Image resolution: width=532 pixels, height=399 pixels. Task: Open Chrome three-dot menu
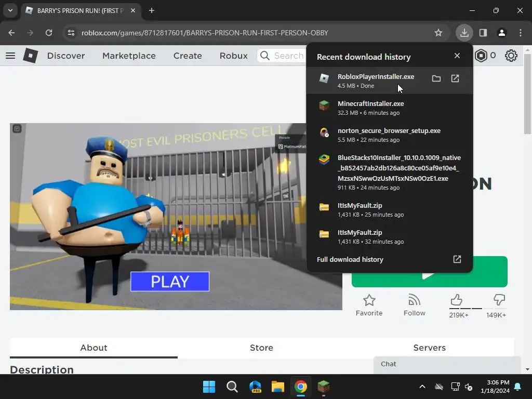pos(521,33)
